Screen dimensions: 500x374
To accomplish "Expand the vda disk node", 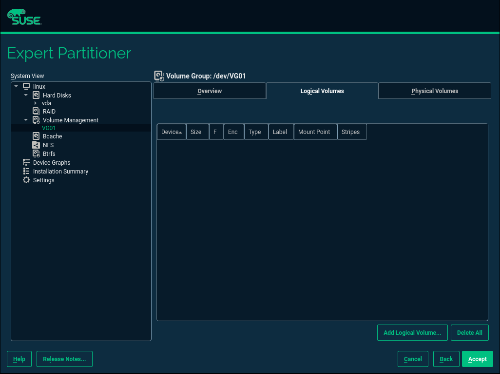I will click(x=36, y=103).
